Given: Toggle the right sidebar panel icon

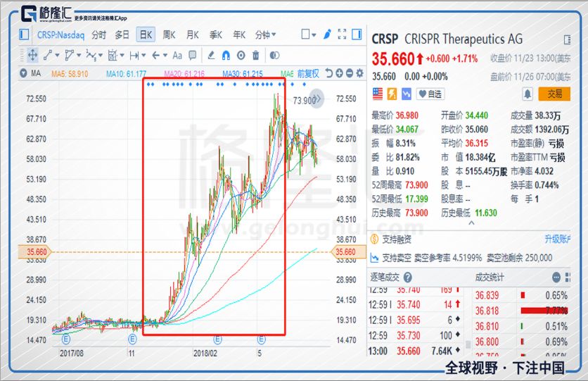Looking at the screenshot, I should pyautogui.click(x=357, y=35).
